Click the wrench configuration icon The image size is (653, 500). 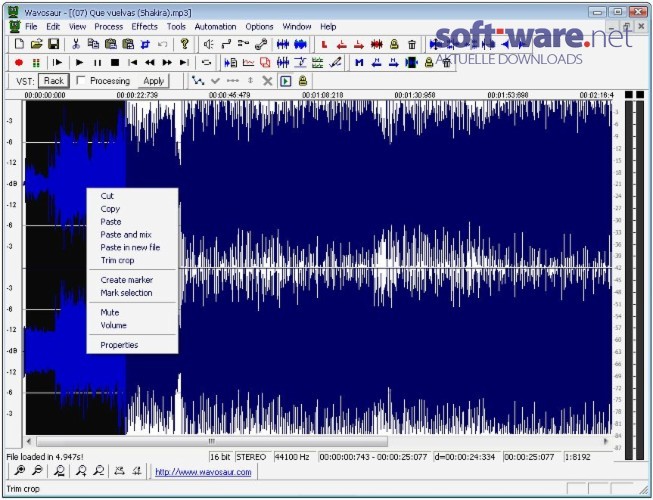point(261,44)
